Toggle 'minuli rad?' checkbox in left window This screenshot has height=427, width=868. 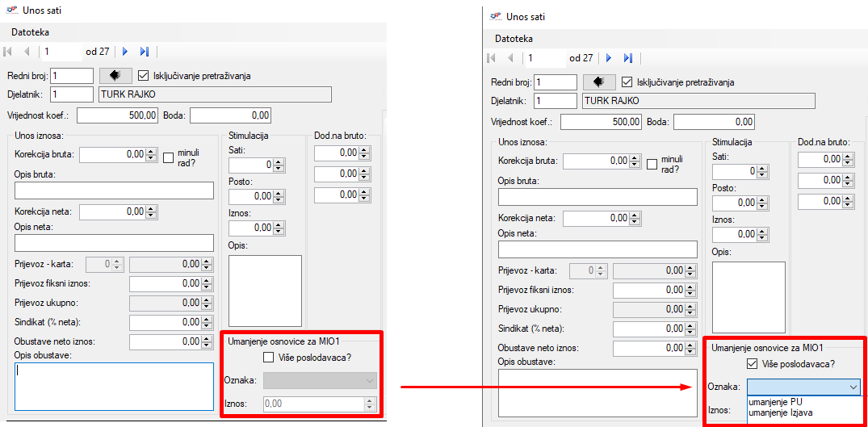tap(169, 157)
